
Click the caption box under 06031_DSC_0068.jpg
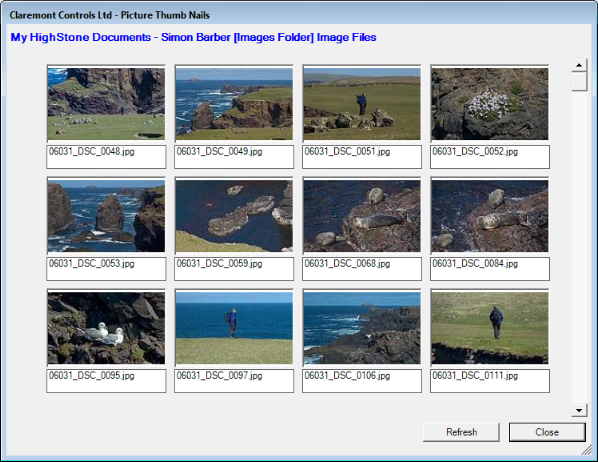click(x=362, y=269)
